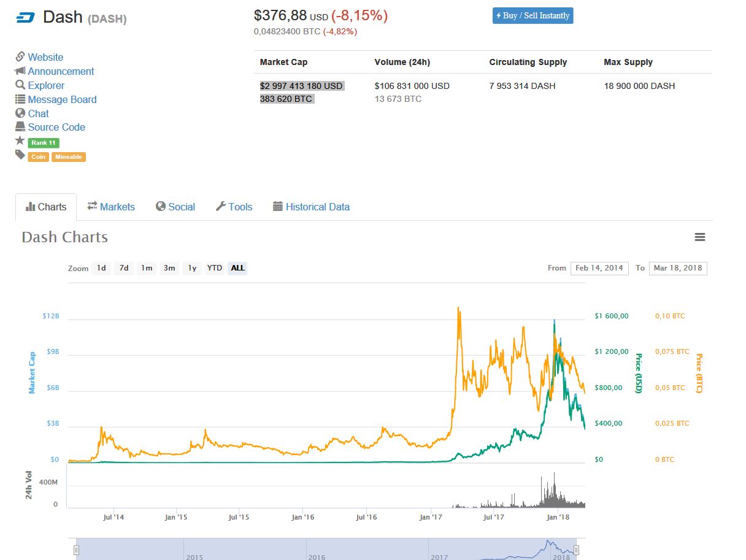746x560 pixels.
Task: Click the To date field
Action: point(677,268)
